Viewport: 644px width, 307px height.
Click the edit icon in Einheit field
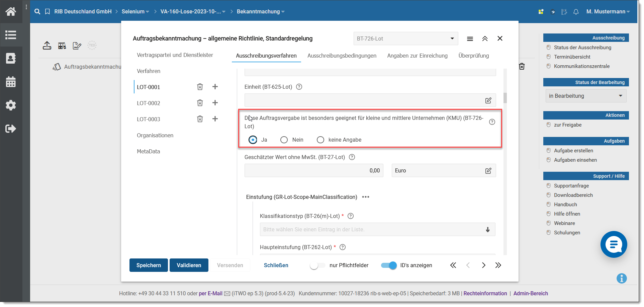(x=488, y=100)
